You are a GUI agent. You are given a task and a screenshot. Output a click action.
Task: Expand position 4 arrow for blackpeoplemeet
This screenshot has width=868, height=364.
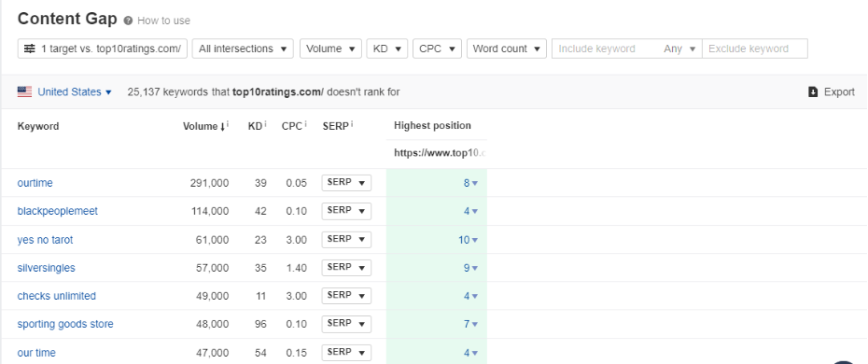[x=475, y=211]
